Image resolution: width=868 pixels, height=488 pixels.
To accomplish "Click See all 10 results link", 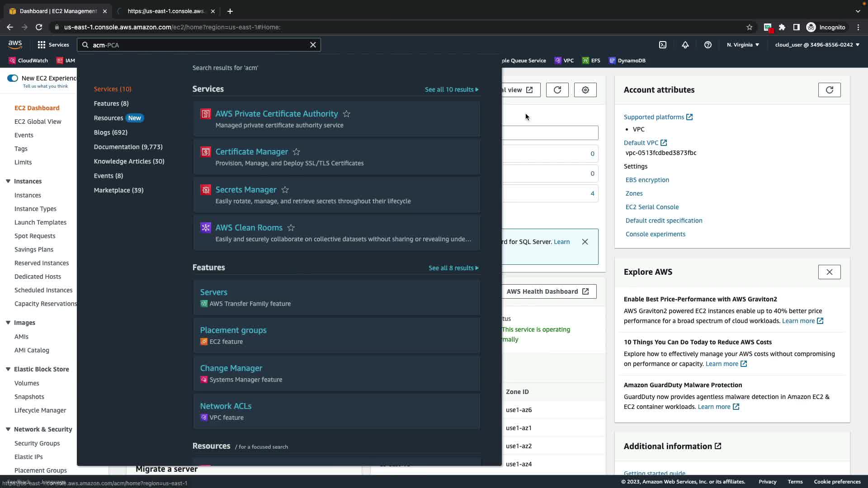I will click(x=451, y=89).
